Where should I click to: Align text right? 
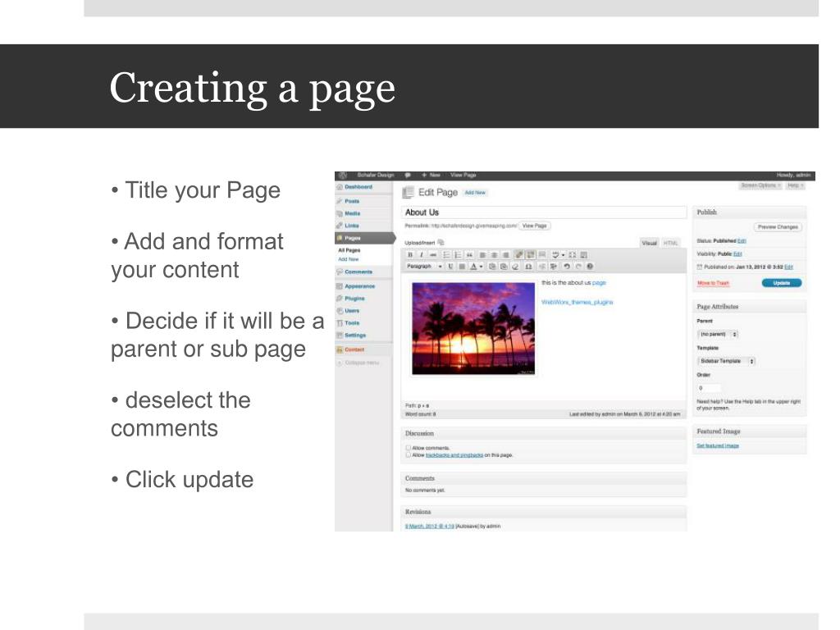click(505, 255)
